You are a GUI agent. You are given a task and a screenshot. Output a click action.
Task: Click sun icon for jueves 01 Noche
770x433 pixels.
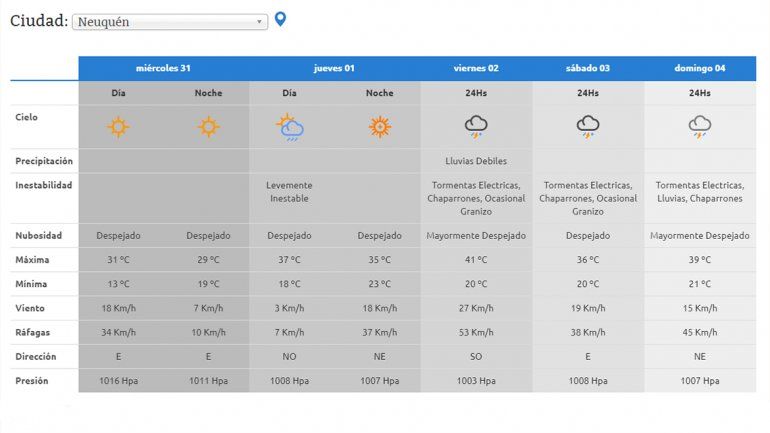tap(379, 127)
